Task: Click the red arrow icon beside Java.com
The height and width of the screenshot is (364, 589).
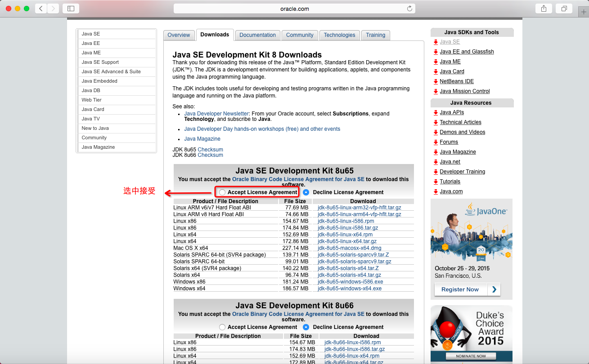Action: click(436, 192)
